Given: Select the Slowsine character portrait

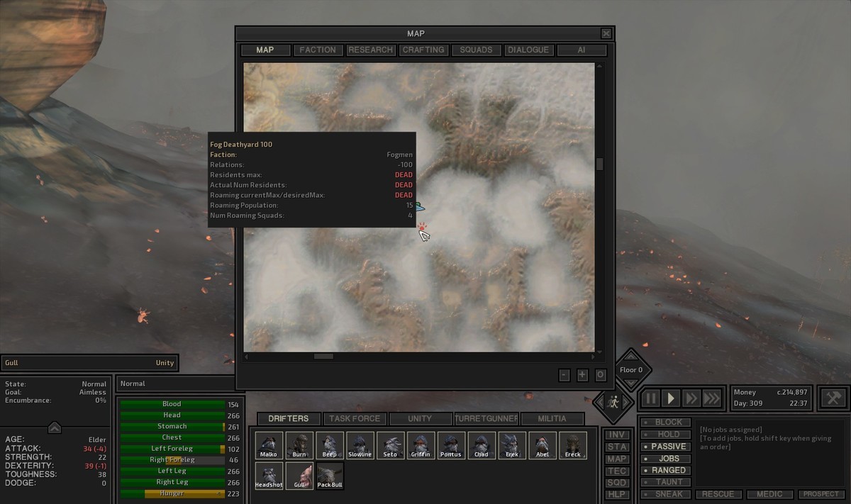Looking at the screenshot, I should click(360, 446).
